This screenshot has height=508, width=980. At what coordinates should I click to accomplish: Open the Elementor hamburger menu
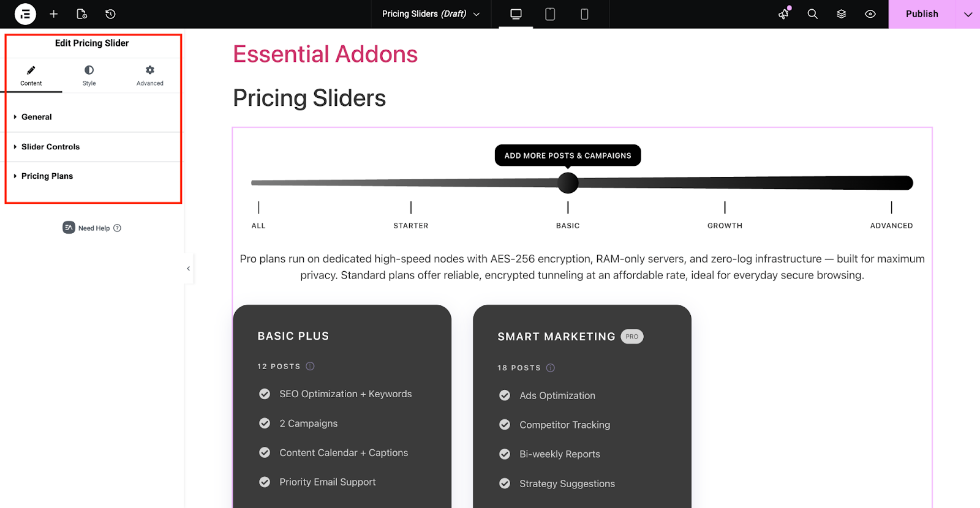pos(24,13)
